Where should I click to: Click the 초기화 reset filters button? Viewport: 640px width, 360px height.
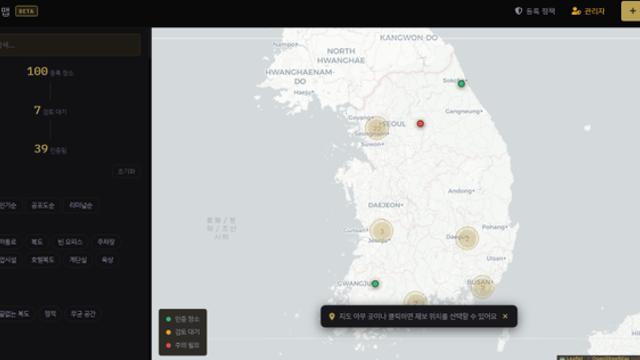[x=126, y=171]
